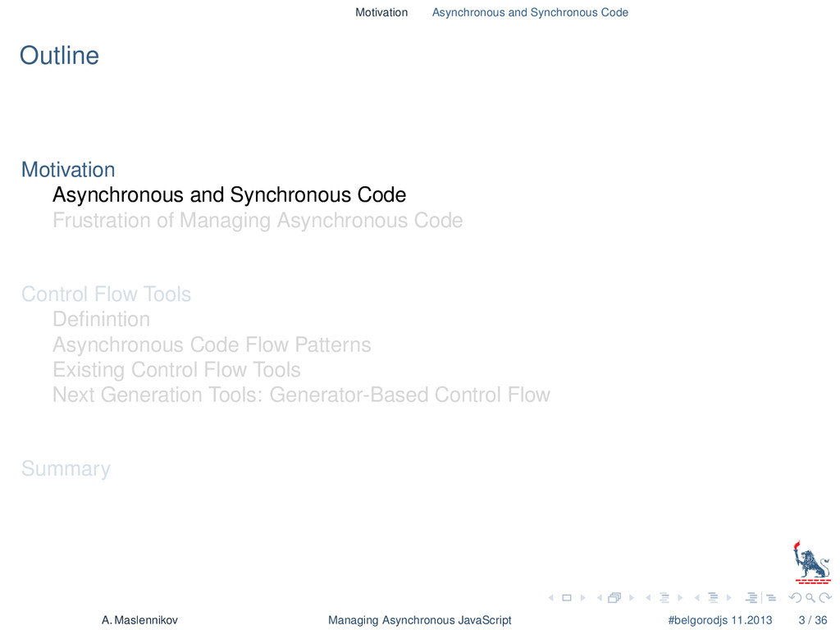Go to next frame using the arrow after the stacked rectangles
The height and width of the screenshot is (630, 840).
click(x=632, y=598)
